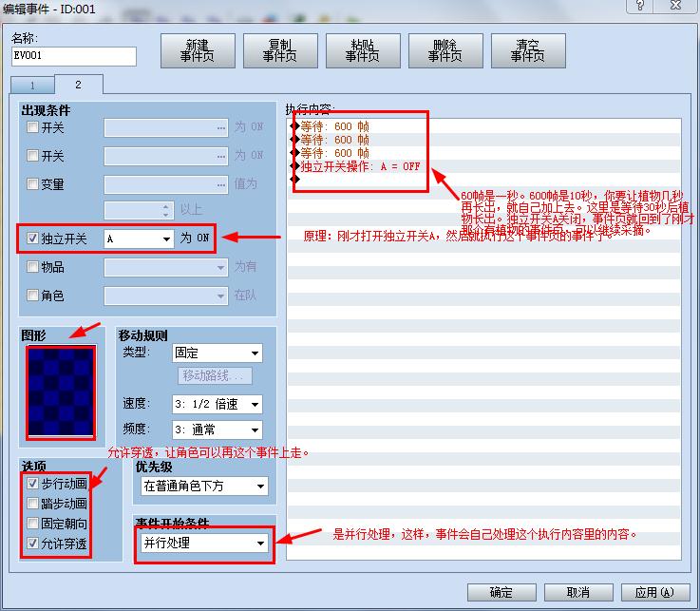The height and width of the screenshot is (611, 700).
Task: Enable the 角色 condition checkbox
Action: (32, 296)
